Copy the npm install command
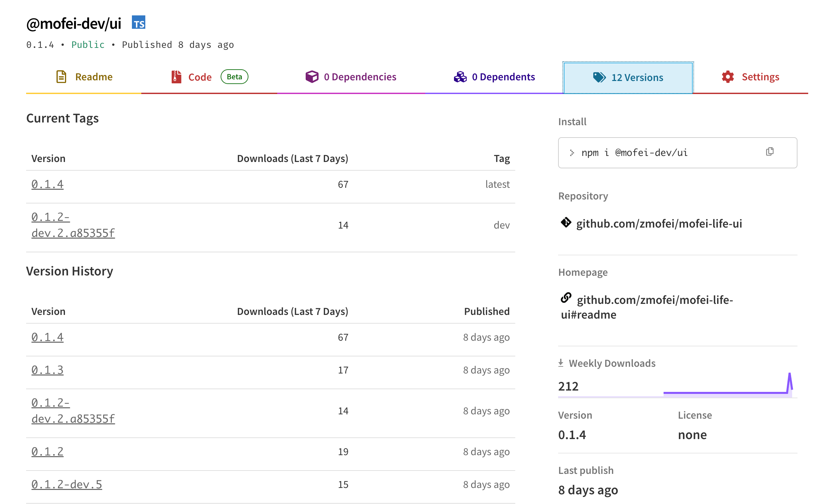This screenshot has height=504, width=839. pyautogui.click(x=770, y=152)
